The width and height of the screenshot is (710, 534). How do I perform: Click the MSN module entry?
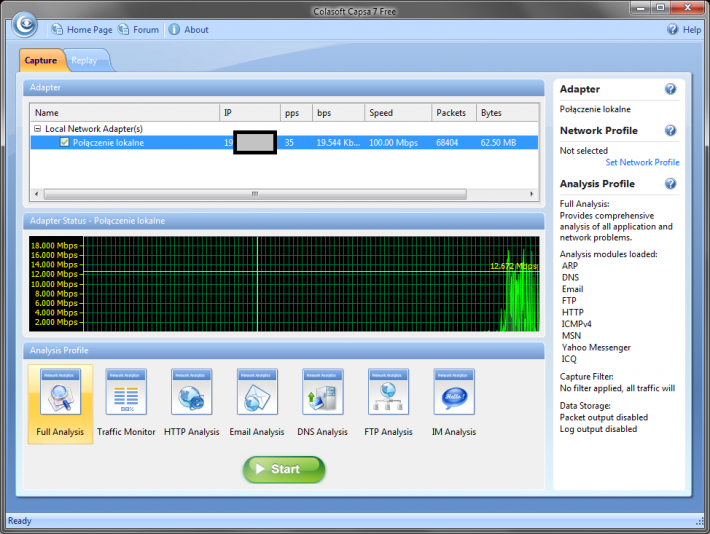click(x=571, y=336)
